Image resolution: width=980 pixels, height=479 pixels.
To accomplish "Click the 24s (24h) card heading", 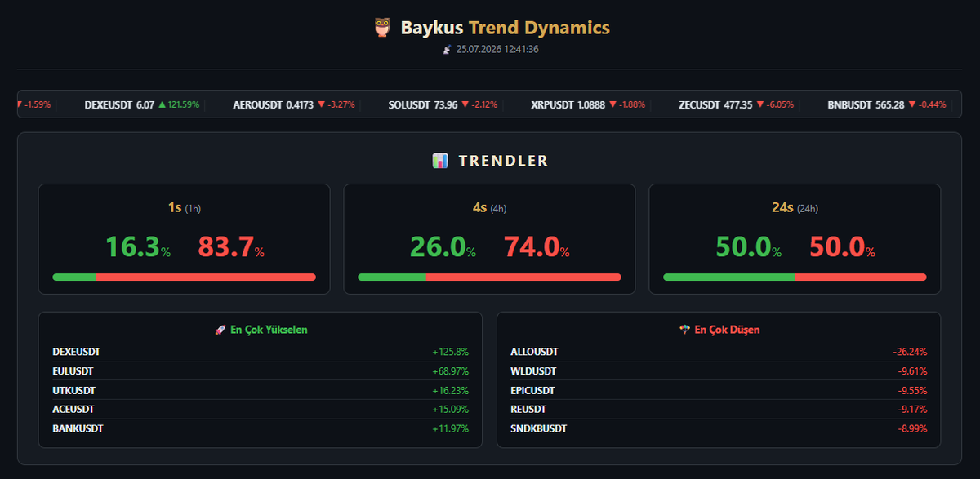I will tap(795, 208).
